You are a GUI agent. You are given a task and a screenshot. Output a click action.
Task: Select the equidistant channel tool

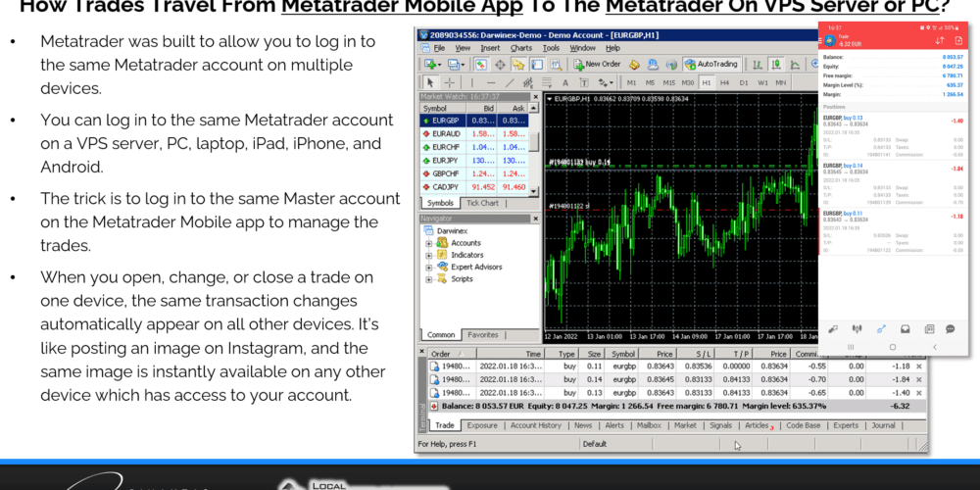pyautogui.click(x=527, y=82)
